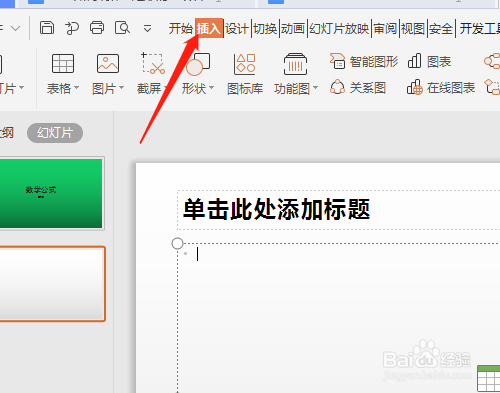Switch to the 视图 tab
The height and width of the screenshot is (393, 500).
(413, 29)
